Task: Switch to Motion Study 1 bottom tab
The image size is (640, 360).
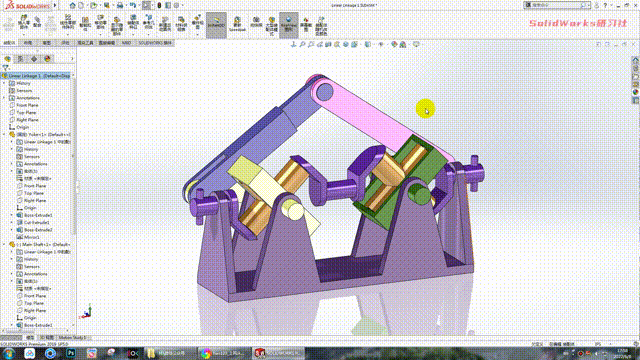Action: [x=72, y=338]
